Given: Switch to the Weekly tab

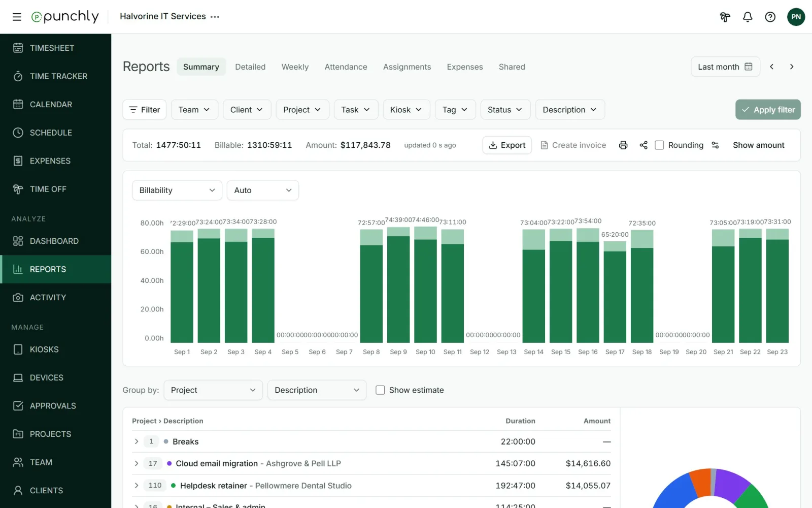Looking at the screenshot, I should [x=295, y=67].
